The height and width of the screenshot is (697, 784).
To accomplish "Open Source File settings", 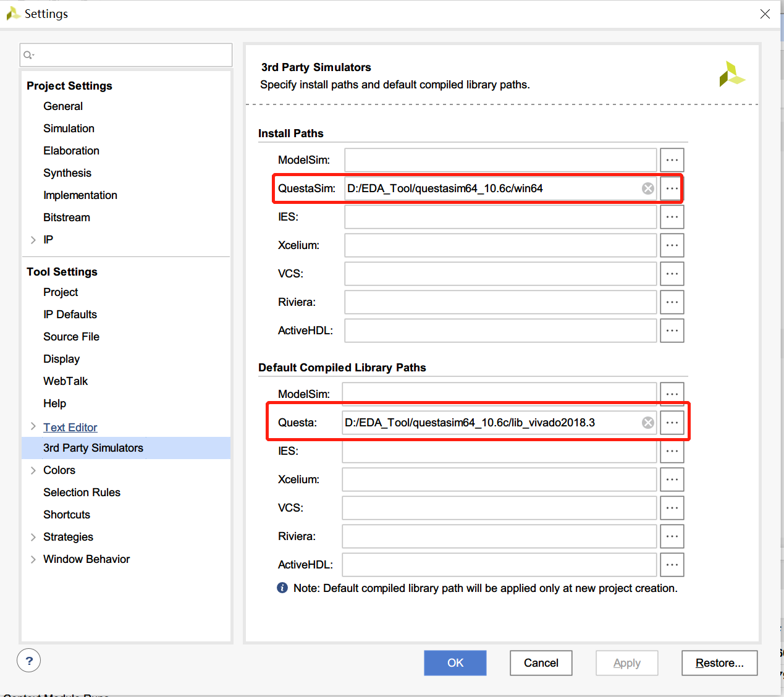I will click(x=71, y=337).
